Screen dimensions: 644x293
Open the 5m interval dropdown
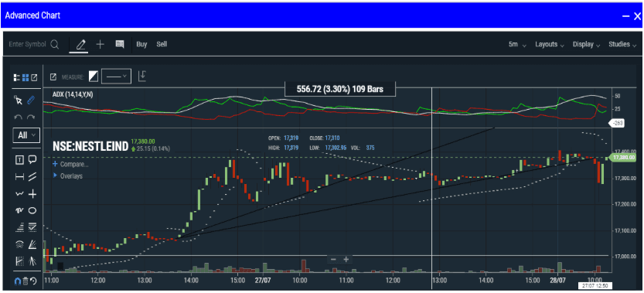517,44
